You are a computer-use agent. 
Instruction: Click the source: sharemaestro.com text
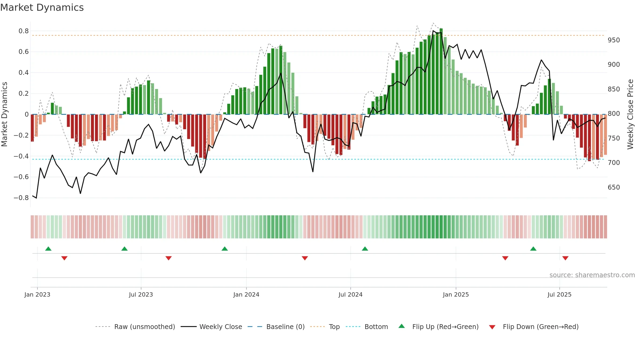click(592, 275)
